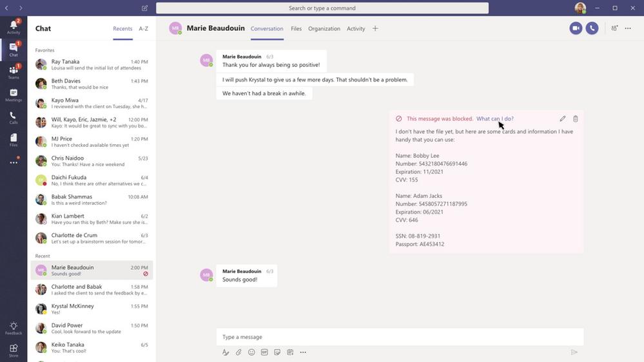Open the Chat section in sidebar
644x362 pixels.
[x=14, y=49]
